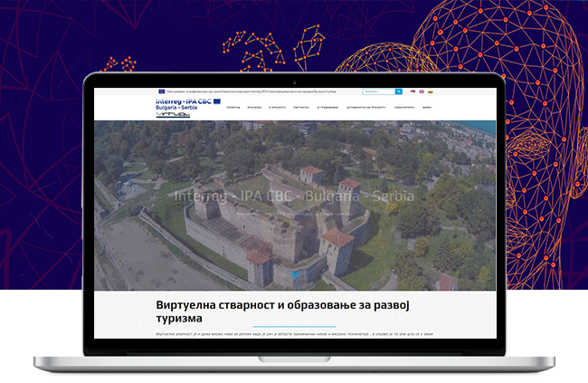Screen dimensions: 588x383
Task: Click the EU flag in top notice bar
Action: (161, 91)
